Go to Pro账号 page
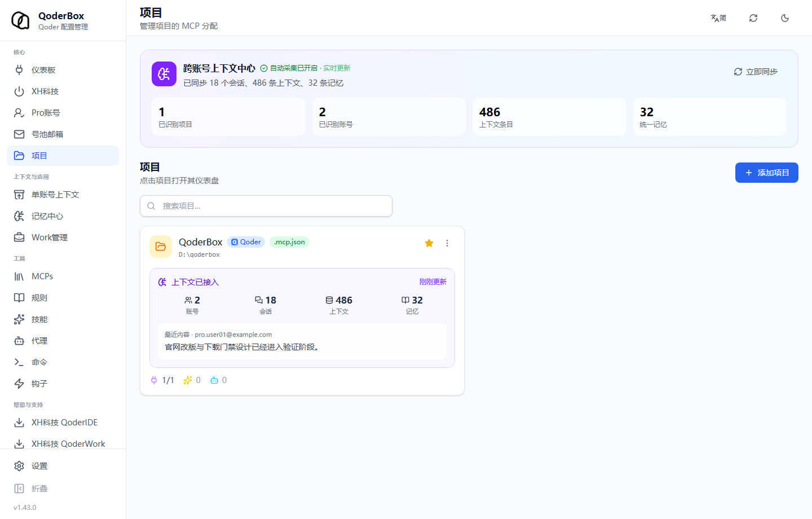The width and height of the screenshot is (812, 519). (x=63, y=113)
